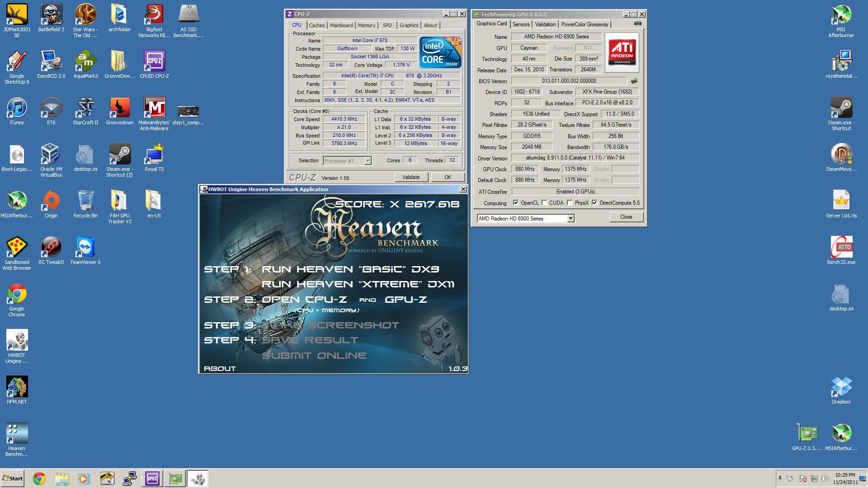
Task: Launch TeamViewer 6 desktop icon
Action: (x=85, y=251)
